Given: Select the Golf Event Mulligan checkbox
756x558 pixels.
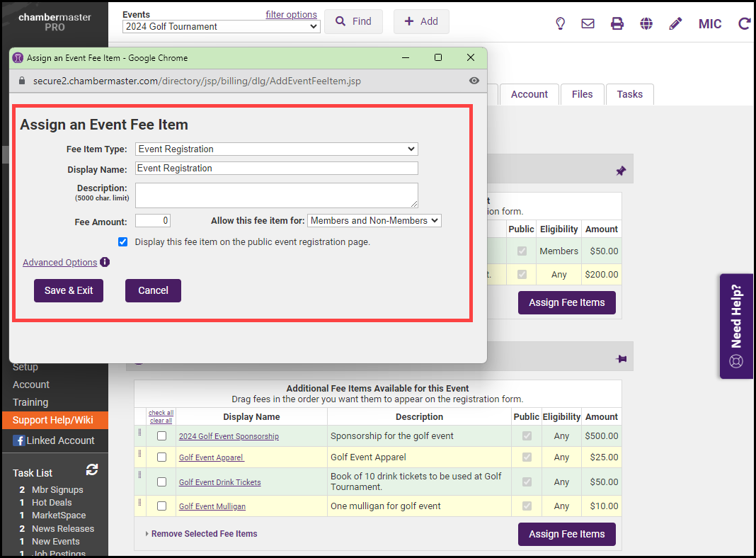Looking at the screenshot, I should (161, 506).
